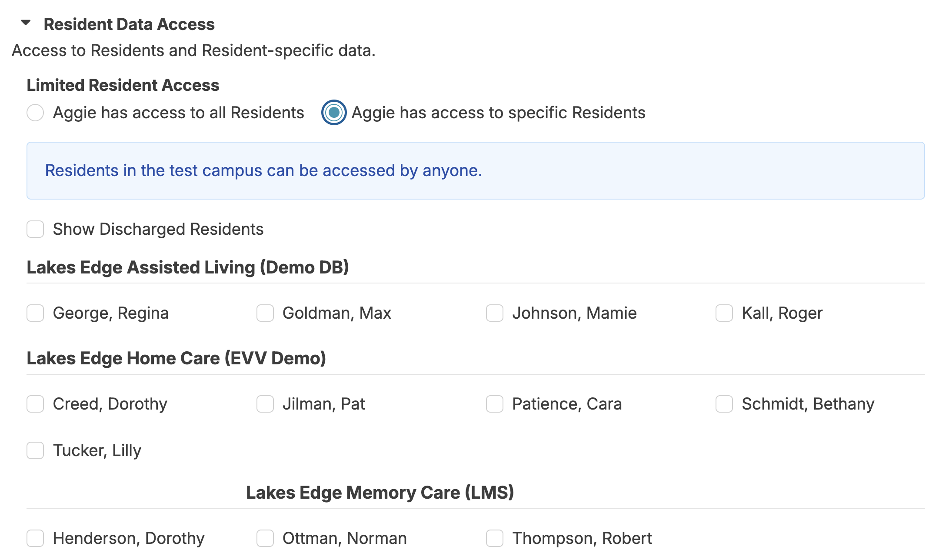The width and height of the screenshot is (939, 560).
Task: Select 'Aggie has access to specific Residents'
Action: coord(334,113)
